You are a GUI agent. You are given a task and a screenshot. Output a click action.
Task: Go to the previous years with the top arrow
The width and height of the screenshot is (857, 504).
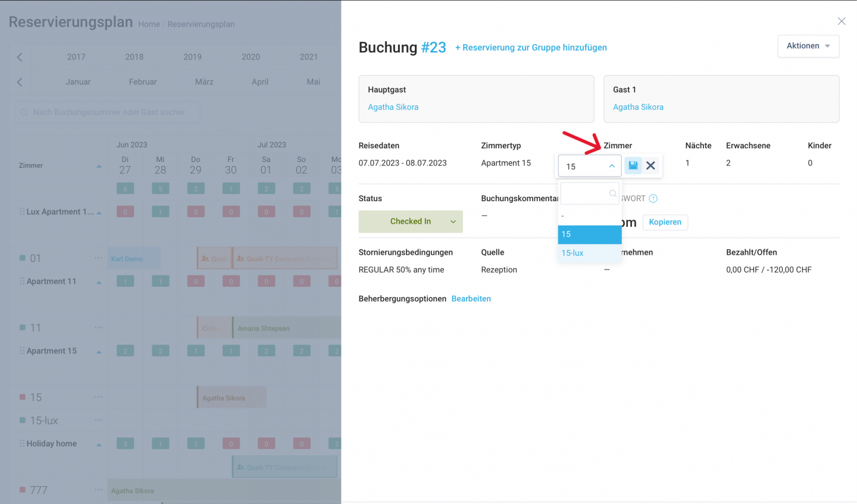[x=20, y=57]
